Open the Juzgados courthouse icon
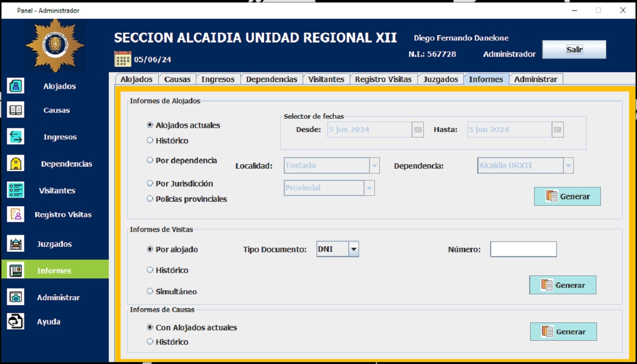 (16, 244)
